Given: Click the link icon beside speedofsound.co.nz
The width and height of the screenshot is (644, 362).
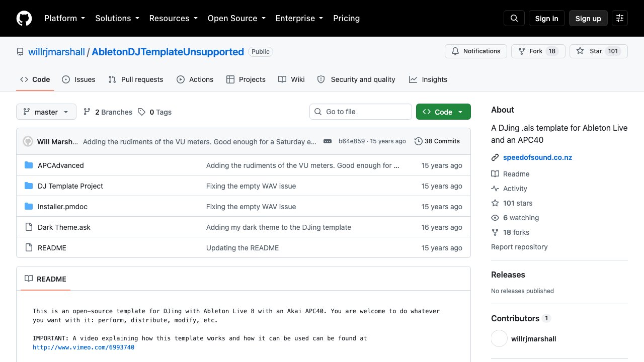Looking at the screenshot, I should click(495, 157).
